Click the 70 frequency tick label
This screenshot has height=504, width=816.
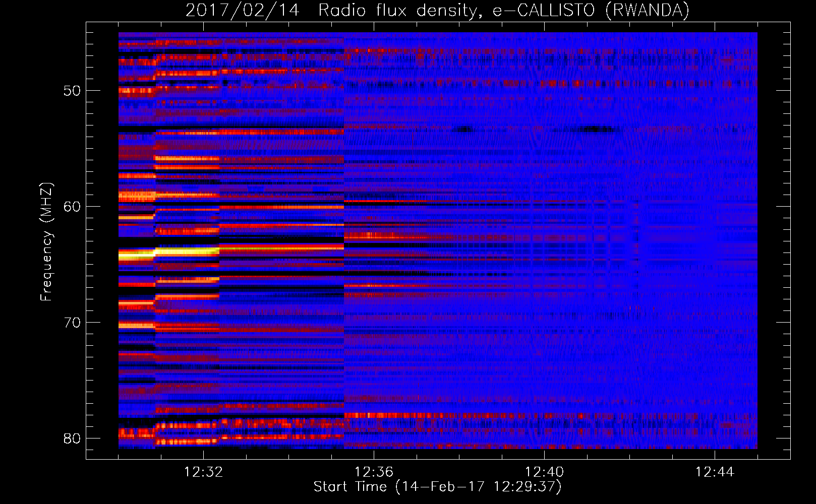(72, 323)
